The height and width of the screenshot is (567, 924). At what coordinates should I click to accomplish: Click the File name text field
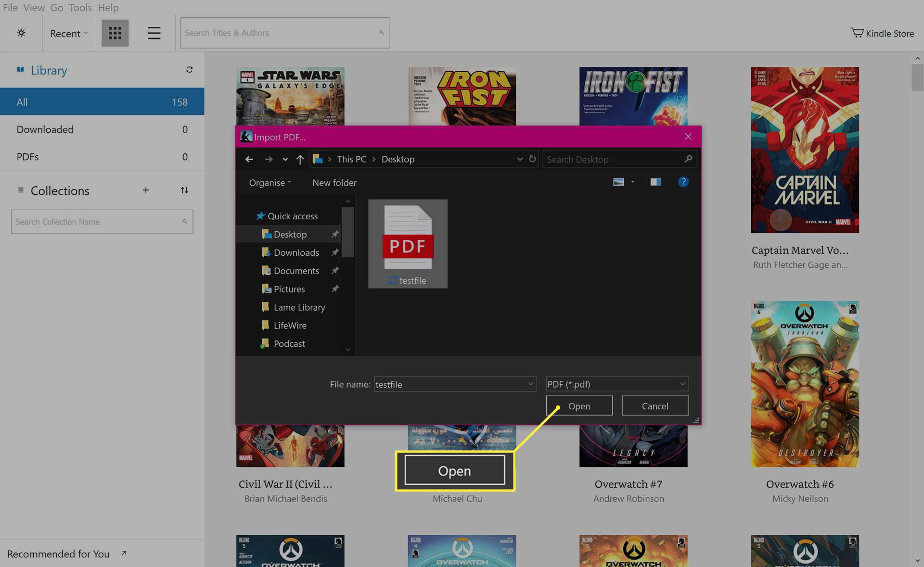455,384
